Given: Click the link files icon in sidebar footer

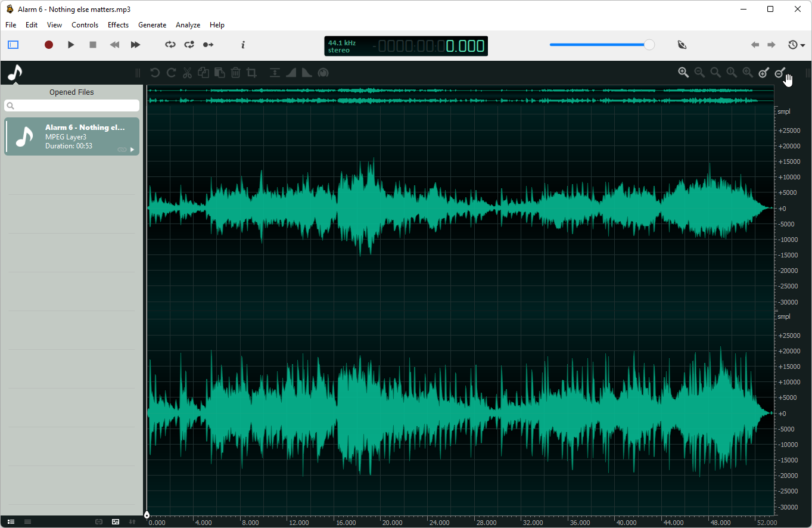Looking at the screenshot, I should pos(99,521).
